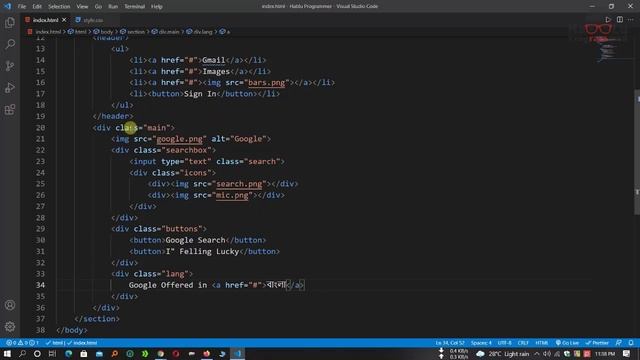Click the mic.png link on line 26
Viewport: 640px width, 360px height.
232,195
